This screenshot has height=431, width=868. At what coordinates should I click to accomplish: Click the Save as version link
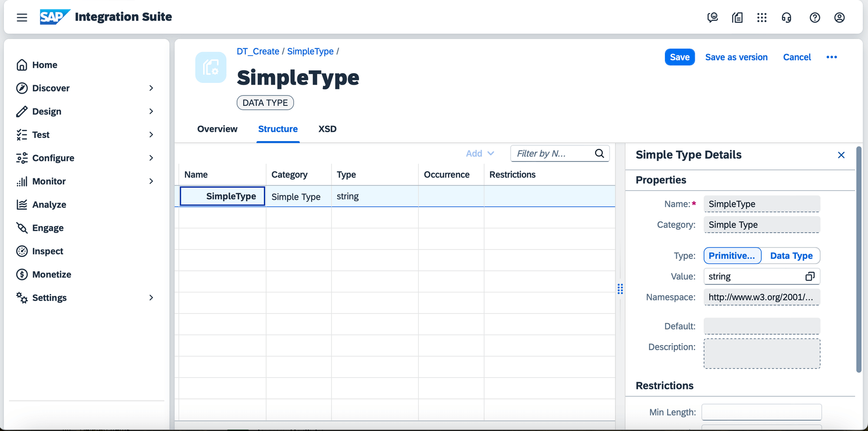(x=736, y=57)
